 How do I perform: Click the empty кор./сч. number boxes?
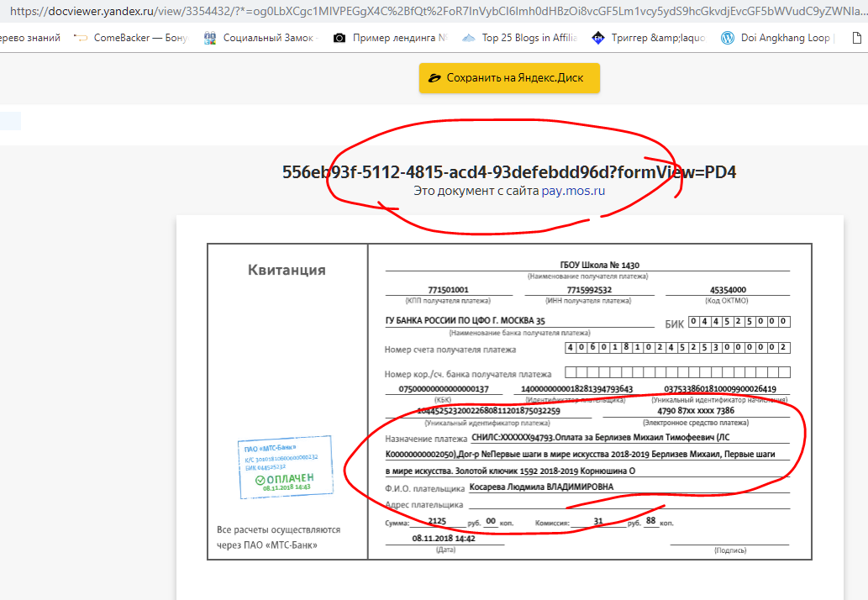pos(677,372)
